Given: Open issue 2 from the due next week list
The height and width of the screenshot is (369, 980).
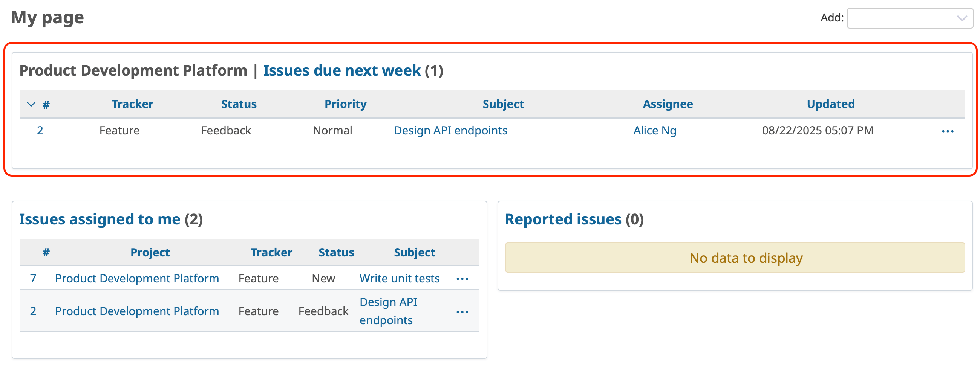Looking at the screenshot, I should pos(40,130).
